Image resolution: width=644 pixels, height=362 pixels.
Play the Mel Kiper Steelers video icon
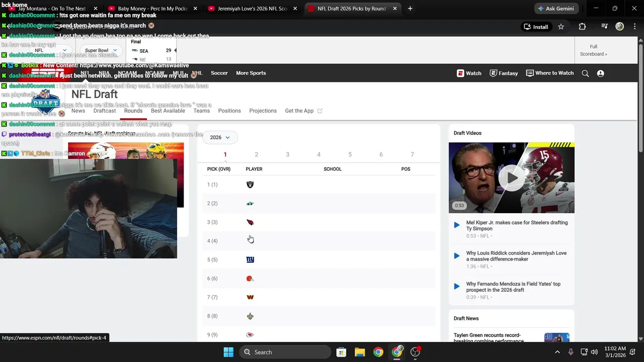click(457, 225)
